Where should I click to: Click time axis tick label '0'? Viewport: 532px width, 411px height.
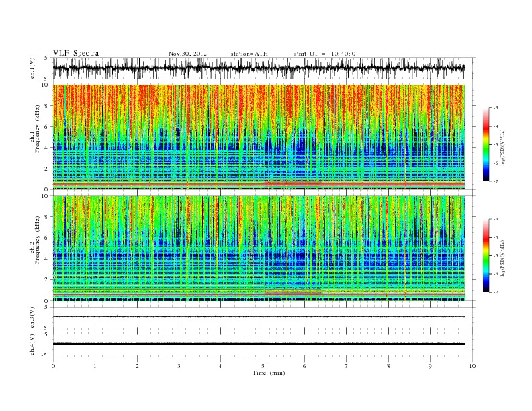53,366
